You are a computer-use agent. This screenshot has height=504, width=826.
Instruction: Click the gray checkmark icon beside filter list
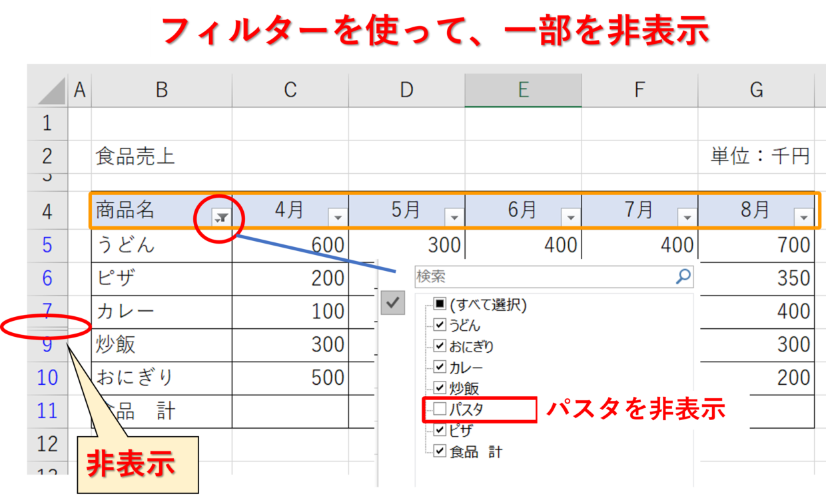(393, 303)
